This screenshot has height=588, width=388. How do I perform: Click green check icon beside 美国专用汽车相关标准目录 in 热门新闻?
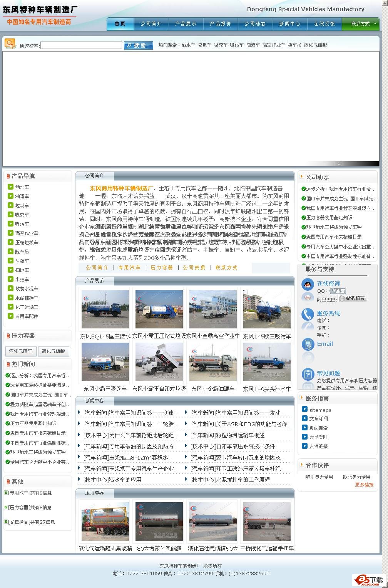pos(7,433)
